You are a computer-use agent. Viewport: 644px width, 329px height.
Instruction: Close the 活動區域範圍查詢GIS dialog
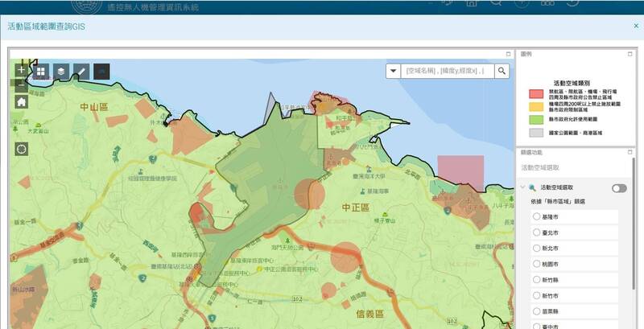(636, 26)
